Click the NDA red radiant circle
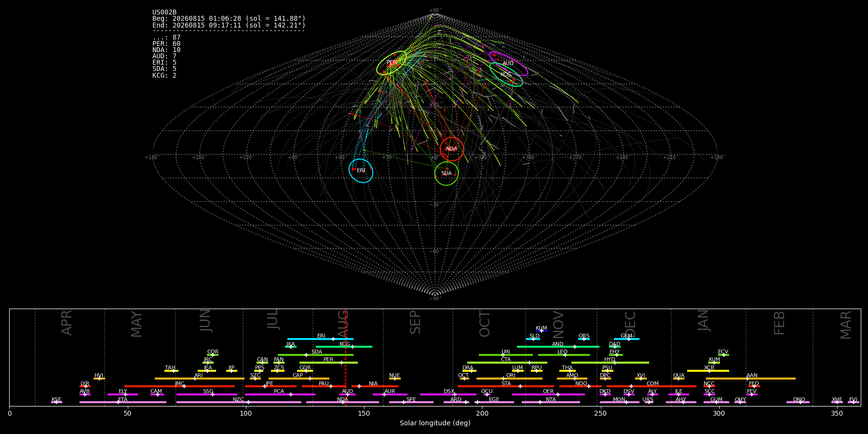The height and width of the screenshot is (434, 868). click(452, 149)
